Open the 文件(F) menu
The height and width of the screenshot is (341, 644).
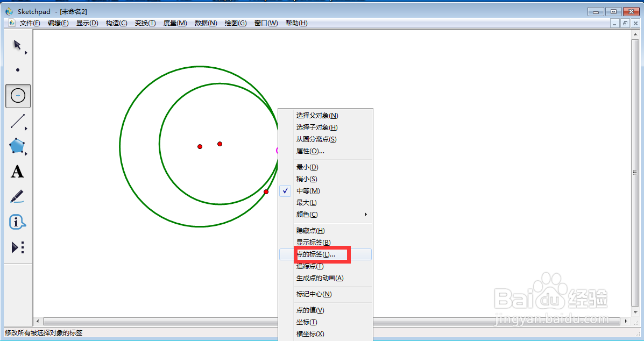(x=30, y=23)
